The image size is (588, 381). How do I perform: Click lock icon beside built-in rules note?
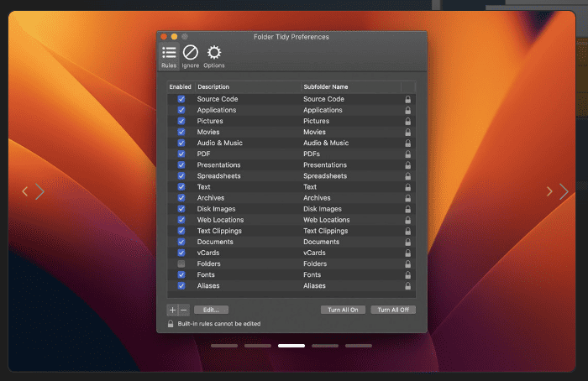pyautogui.click(x=171, y=324)
